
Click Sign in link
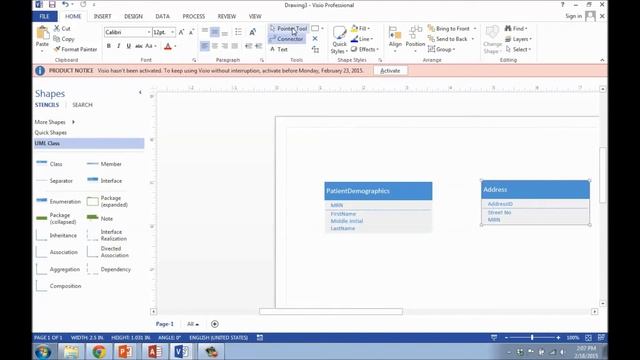(x=573, y=16)
